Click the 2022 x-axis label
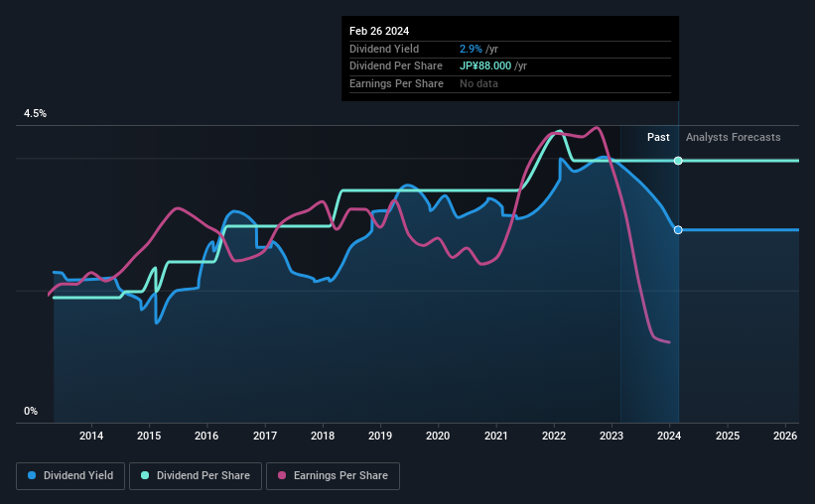 (554, 436)
